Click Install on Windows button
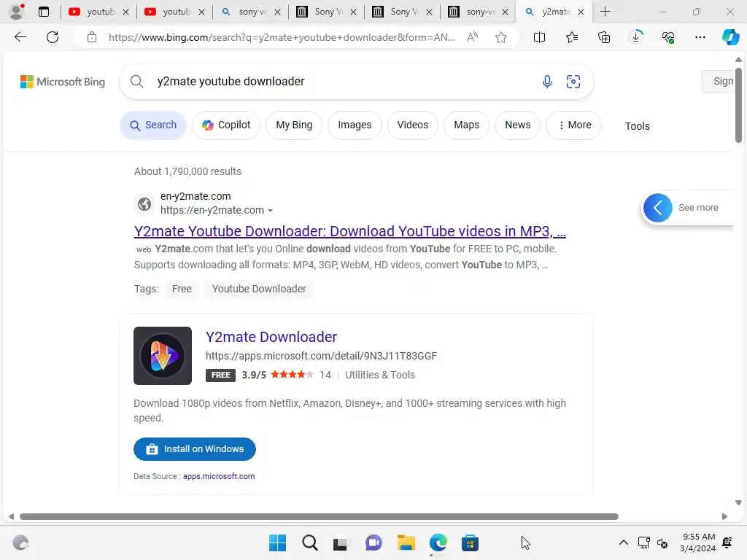 tap(194, 449)
